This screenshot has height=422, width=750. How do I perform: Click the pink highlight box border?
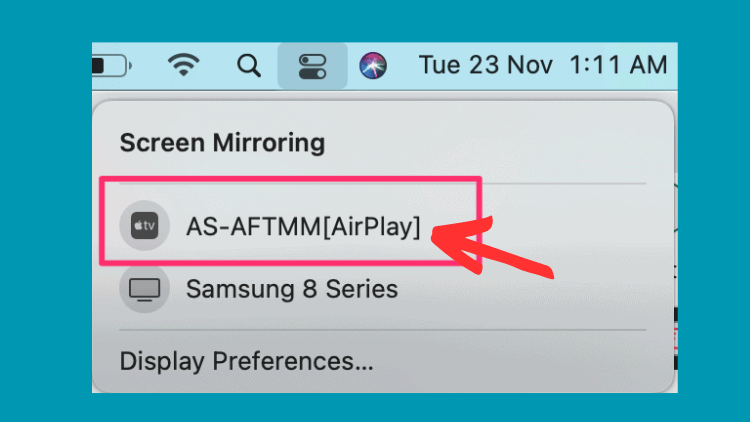290,179
